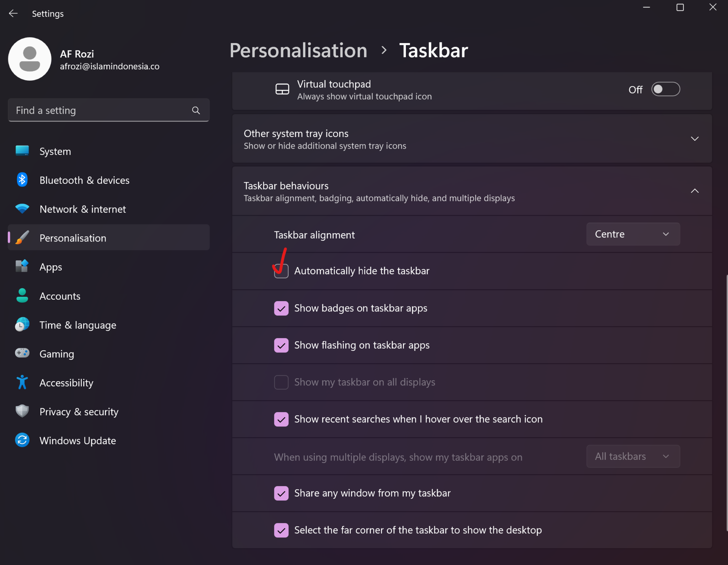
Task: Click the Bluetooth icon in sidebar
Action: point(22,180)
